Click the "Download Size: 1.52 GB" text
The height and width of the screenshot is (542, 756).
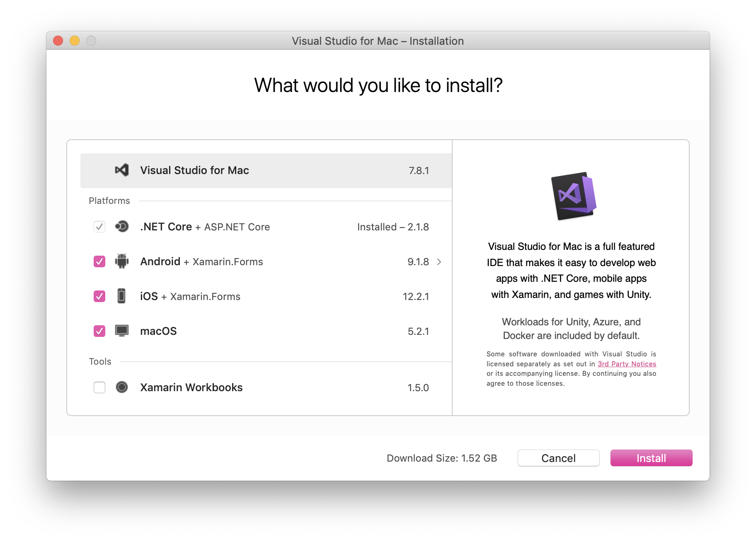(x=442, y=458)
